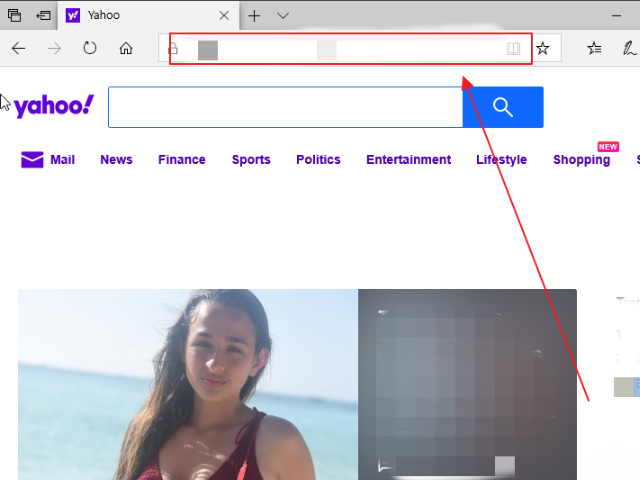Add page to favorites with star icon
This screenshot has height=480, width=640.
(543, 48)
